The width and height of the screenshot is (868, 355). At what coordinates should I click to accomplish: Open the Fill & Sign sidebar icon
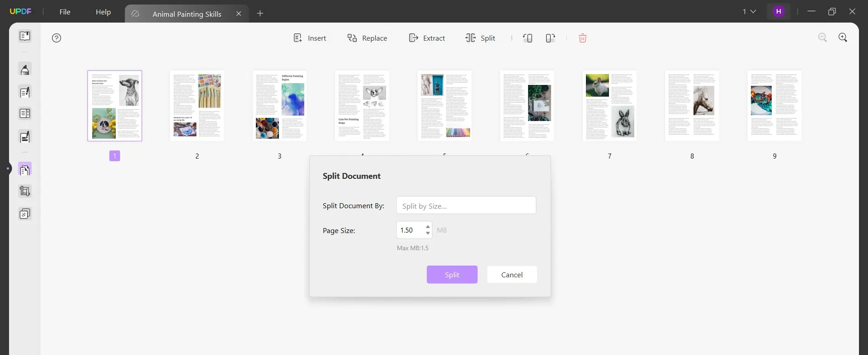pyautogui.click(x=25, y=136)
